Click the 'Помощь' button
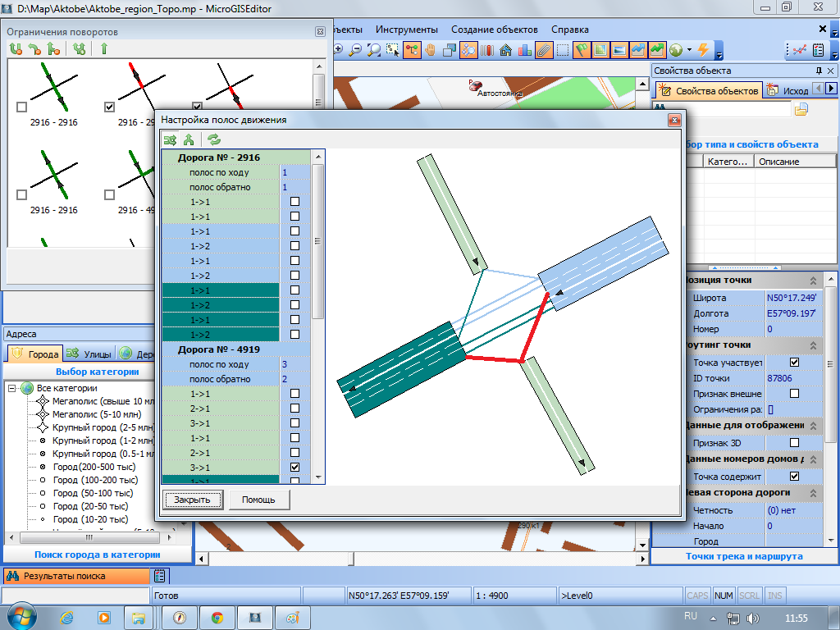This screenshot has height=630, width=840. pos(258,500)
